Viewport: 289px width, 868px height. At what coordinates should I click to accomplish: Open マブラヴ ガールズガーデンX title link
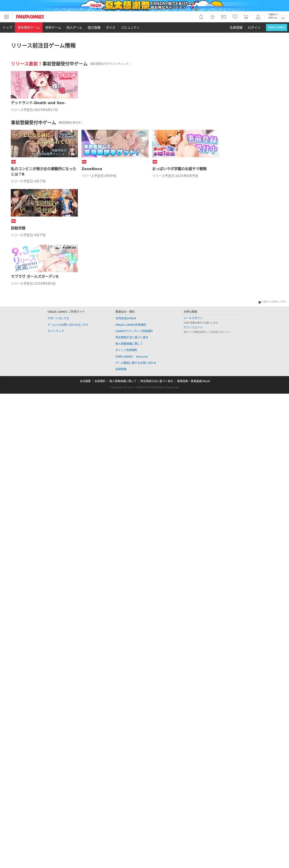point(35,277)
